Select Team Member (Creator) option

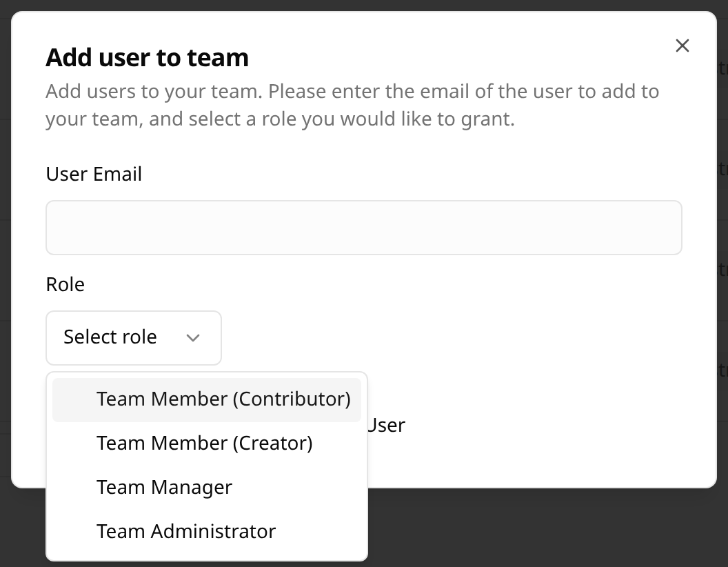click(x=205, y=443)
